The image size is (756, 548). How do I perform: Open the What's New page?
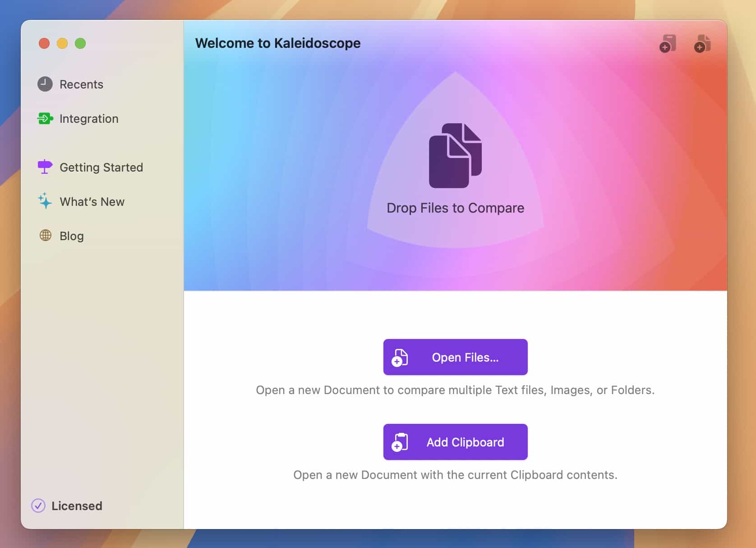click(x=92, y=201)
